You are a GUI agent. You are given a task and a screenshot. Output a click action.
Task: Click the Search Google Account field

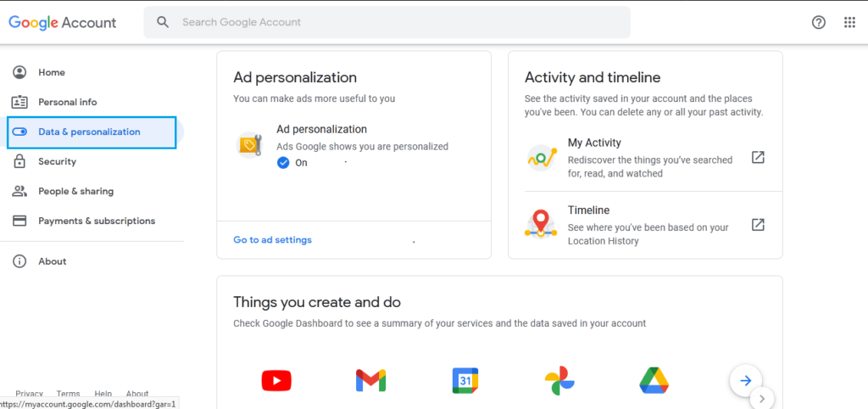click(x=387, y=22)
